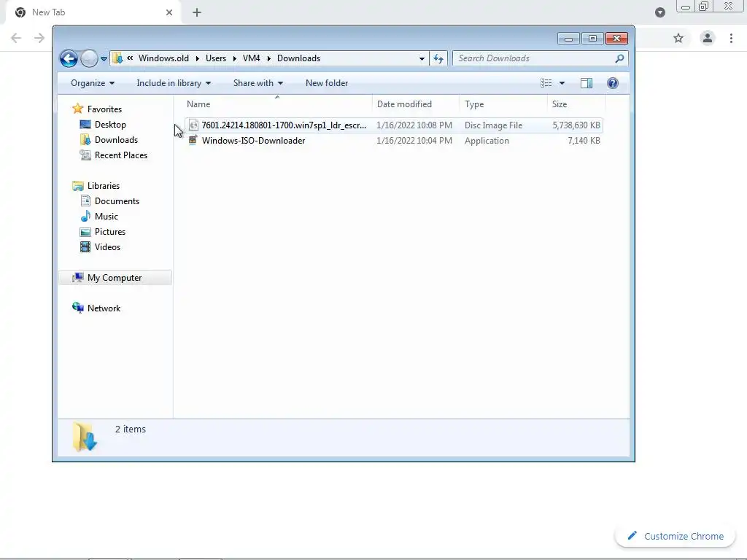Sort by the Name column header
This screenshot has height=560, width=747.
coord(277,104)
